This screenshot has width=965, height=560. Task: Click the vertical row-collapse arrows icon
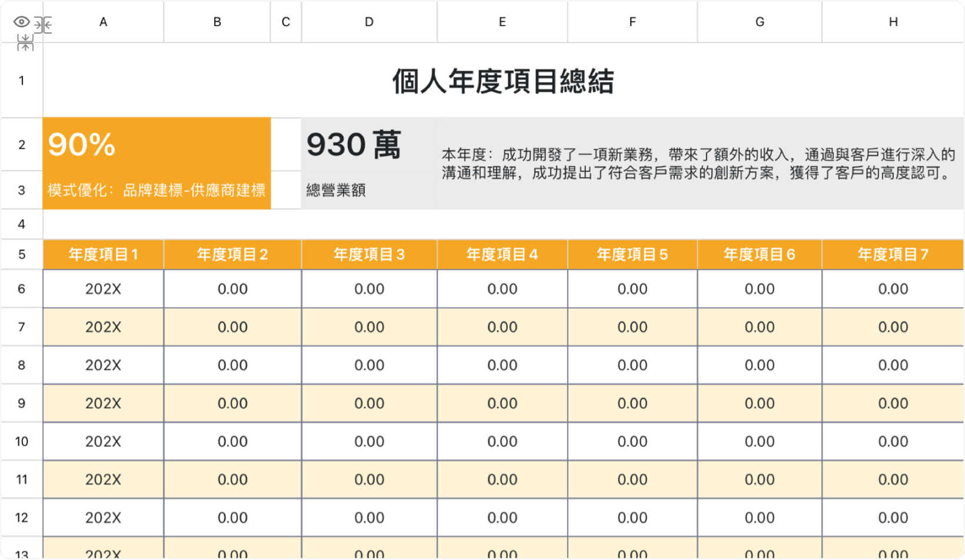(25, 42)
